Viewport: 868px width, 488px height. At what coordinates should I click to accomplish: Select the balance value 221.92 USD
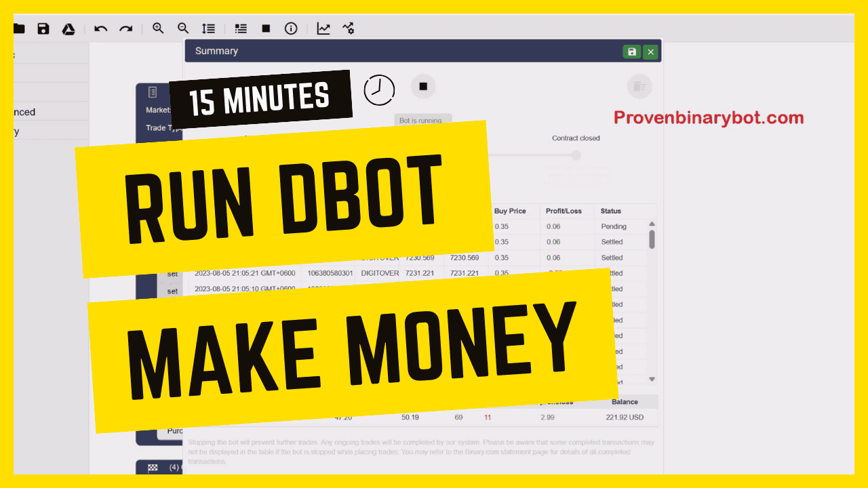(625, 418)
